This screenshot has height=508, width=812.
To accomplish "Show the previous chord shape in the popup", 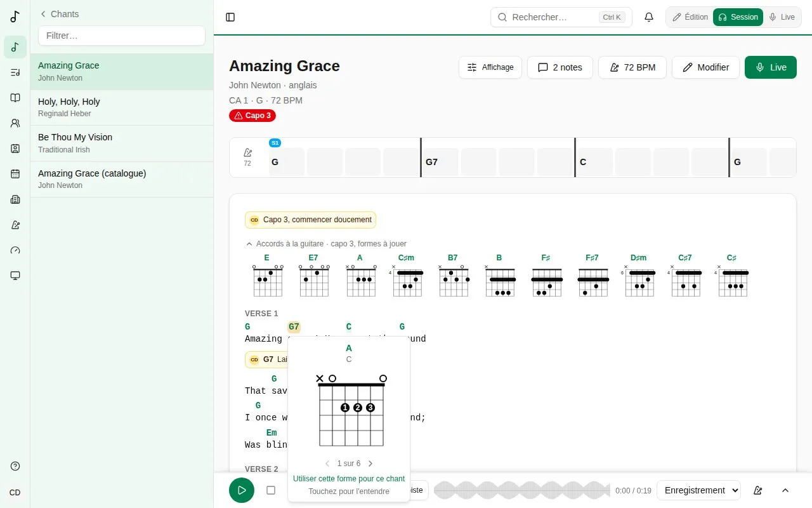I will point(327,464).
